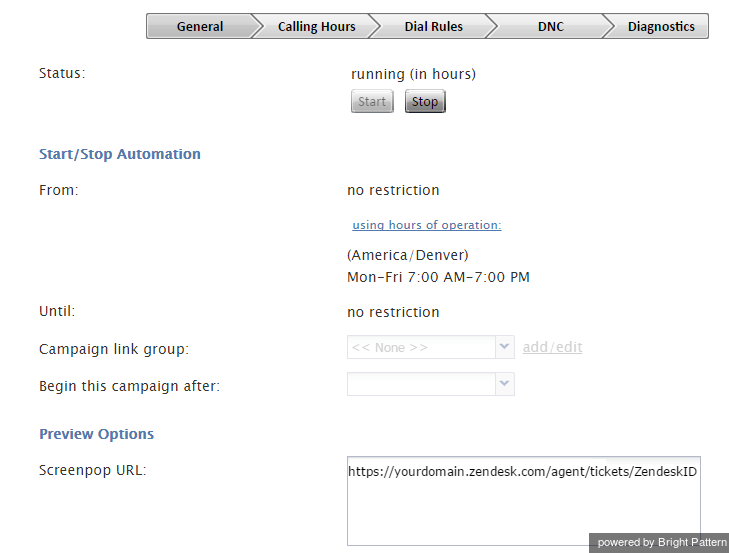The height and width of the screenshot is (553, 729).
Task: Click the 'Until:' label
Action: 57,311
